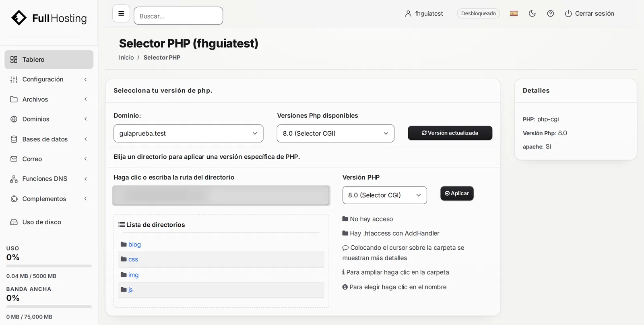Click the 'Versión Php: 8.0' detail text
The width and height of the screenshot is (644, 325).
pyautogui.click(x=545, y=133)
